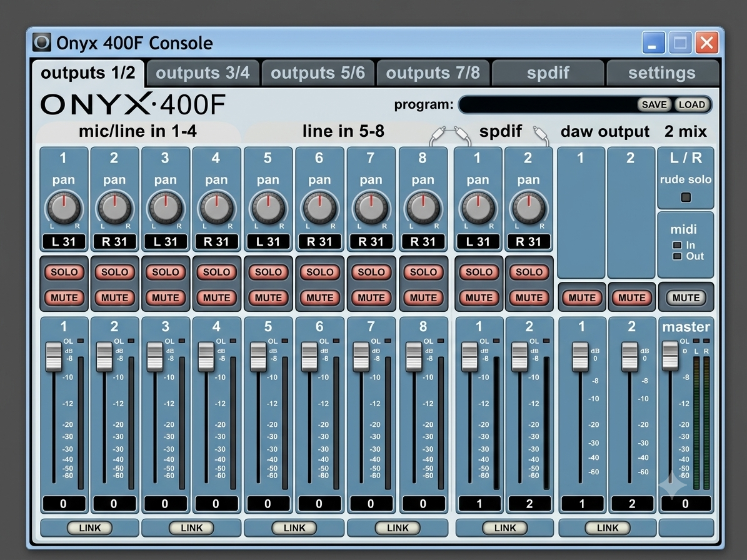
Task: Minimize the Onyx 400F Console window
Action: pos(654,43)
